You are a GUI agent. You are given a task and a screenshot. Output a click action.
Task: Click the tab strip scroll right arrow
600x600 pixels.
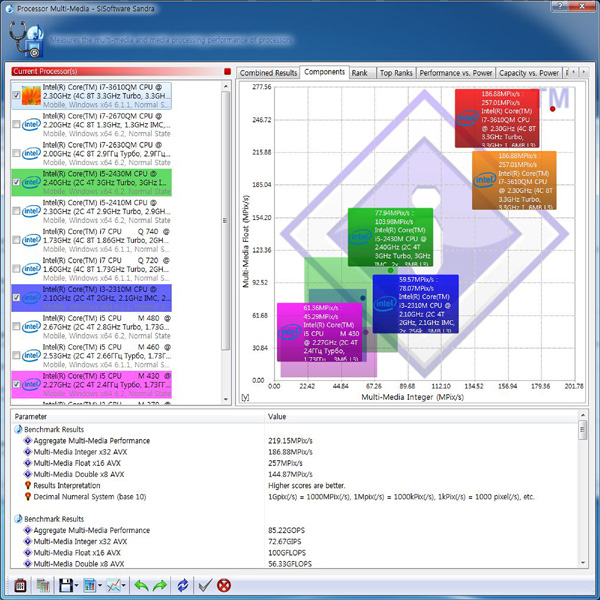click(583, 72)
